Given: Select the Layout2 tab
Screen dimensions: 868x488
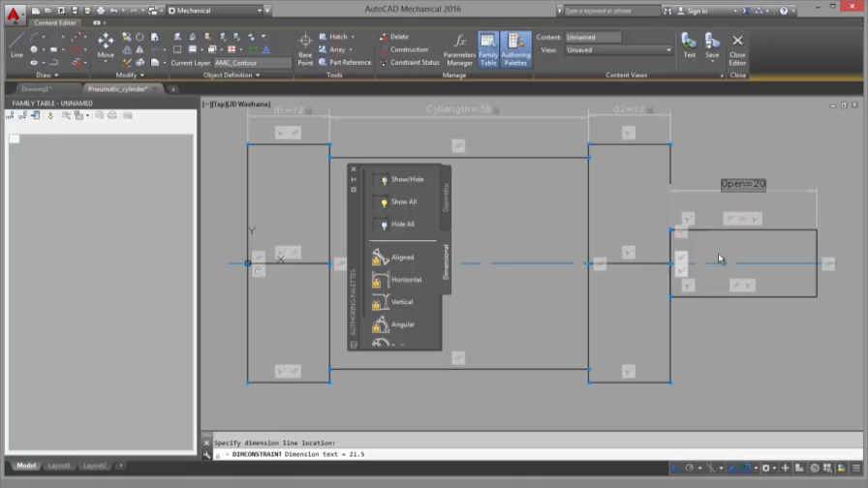Looking at the screenshot, I should (94, 466).
